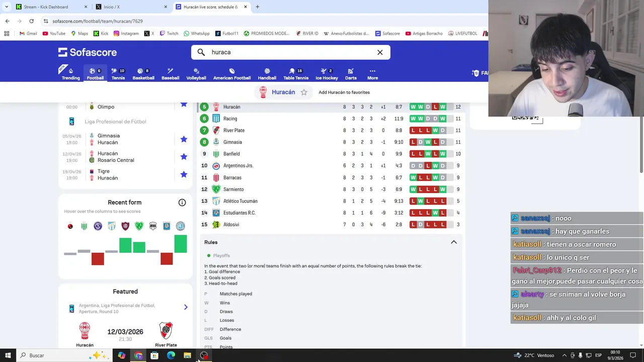Viewport: 644px width, 362px height.
Task: Click Sarmiento's last green W form box
Action: [443, 190]
